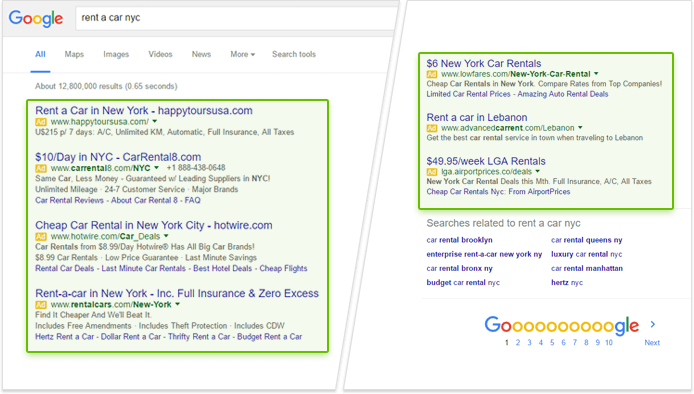The width and height of the screenshot is (694, 394).
Task: Switch to the Videos tab
Action: pyautogui.click(x=160, y=54)
